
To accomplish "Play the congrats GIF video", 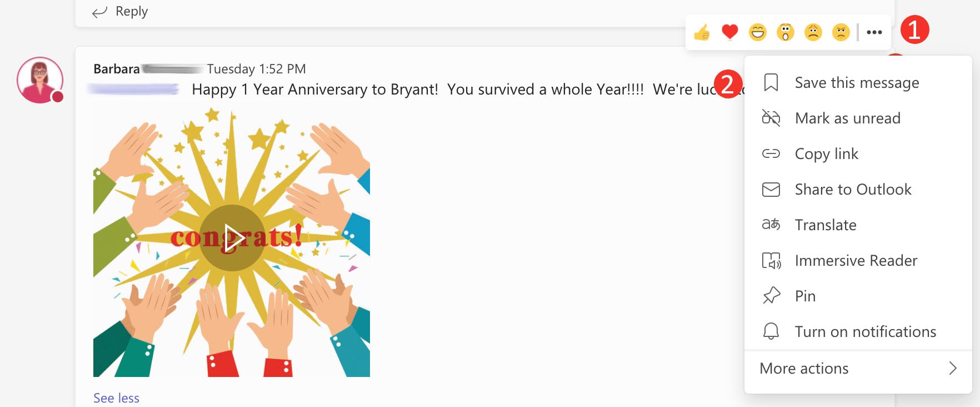I will (232, 238).
